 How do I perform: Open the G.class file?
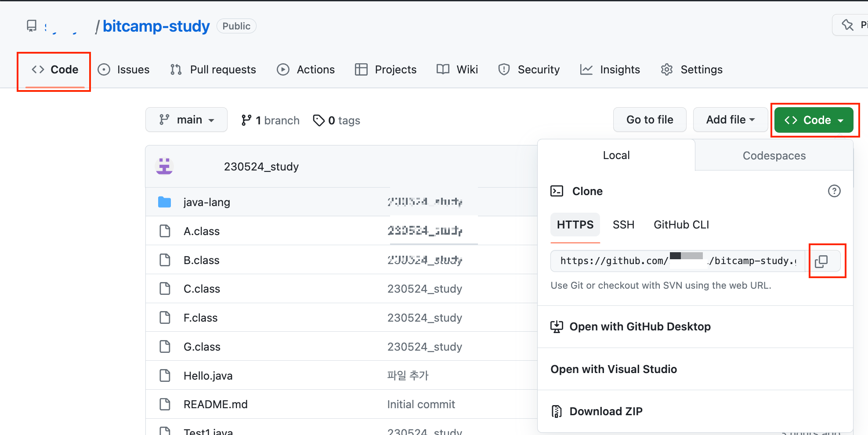pos(202,347)
